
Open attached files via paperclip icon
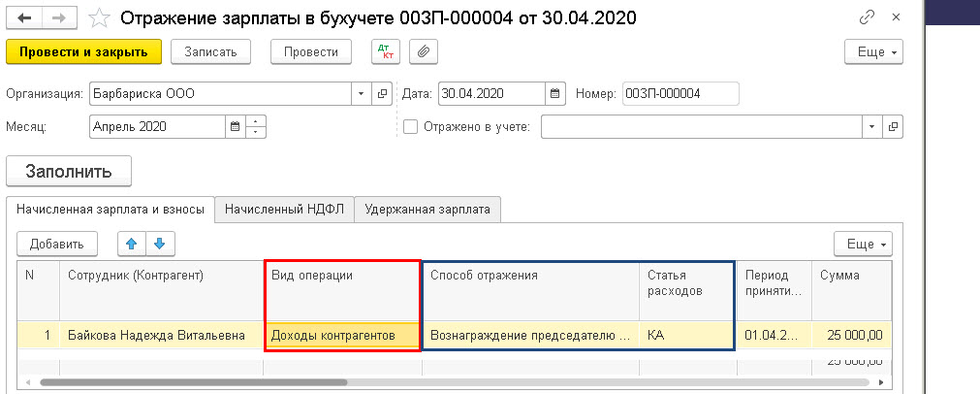424,51
